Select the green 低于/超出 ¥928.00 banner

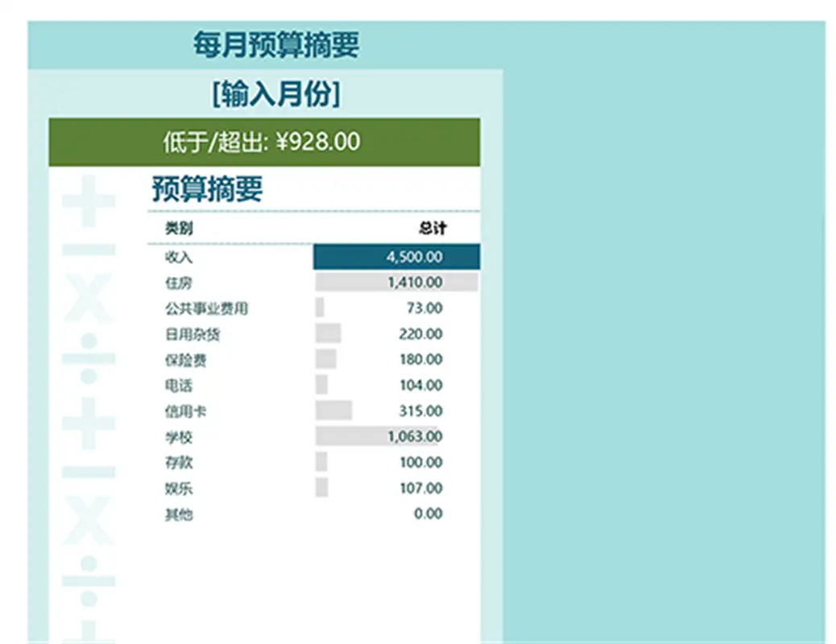point(263,142)
